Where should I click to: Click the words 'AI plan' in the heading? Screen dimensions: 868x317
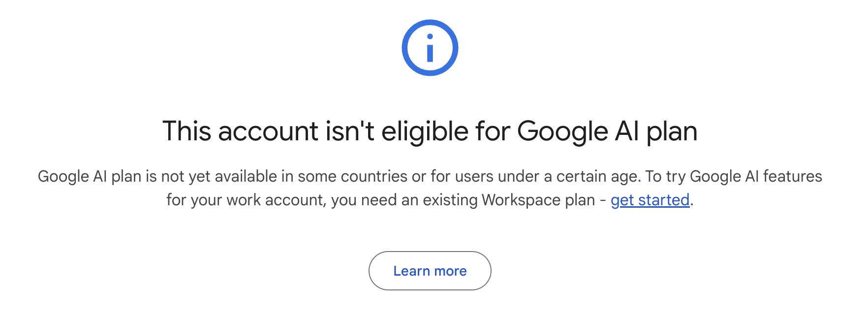tap(656, 131)
